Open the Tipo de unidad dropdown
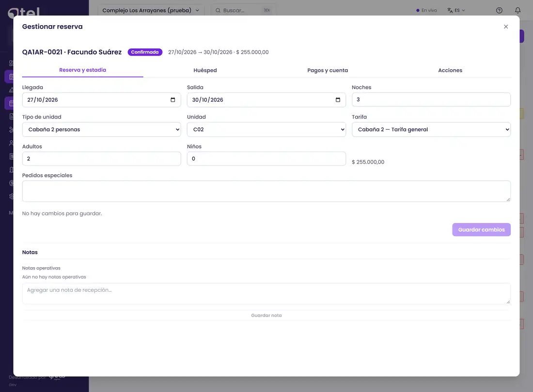 tap(102, 129)
